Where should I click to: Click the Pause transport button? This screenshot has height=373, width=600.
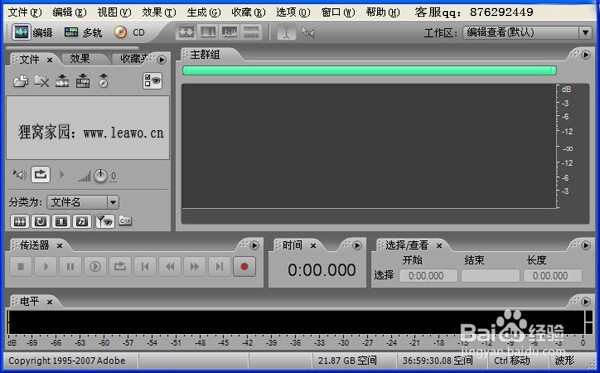pyautogui.click(x=70, y=266)
